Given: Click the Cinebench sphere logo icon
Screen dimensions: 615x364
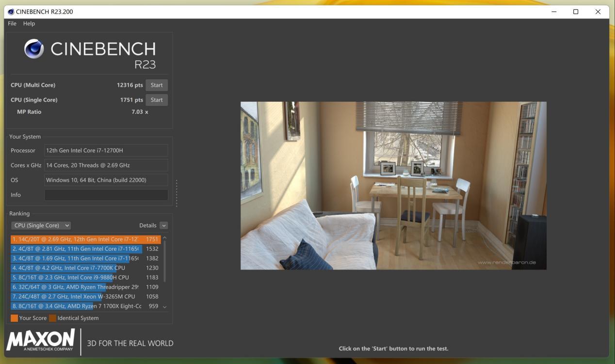Looking at the screenshot, I should (x=34, y=48).
